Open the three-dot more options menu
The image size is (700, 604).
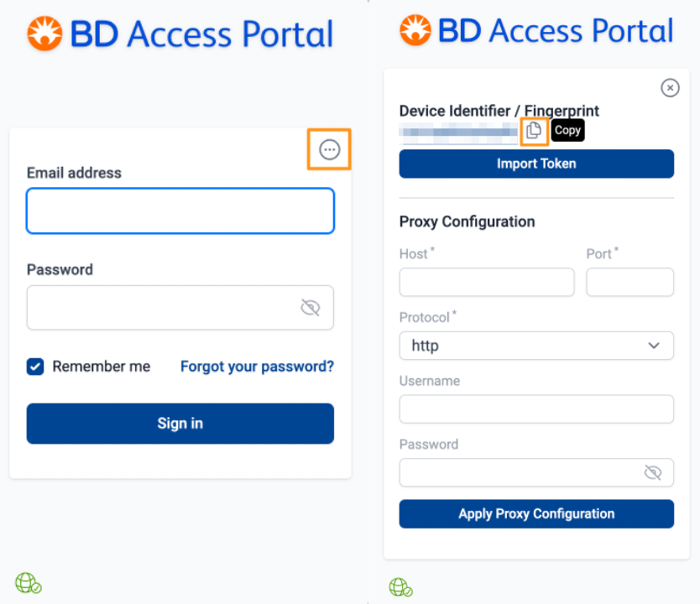(330, 150)
